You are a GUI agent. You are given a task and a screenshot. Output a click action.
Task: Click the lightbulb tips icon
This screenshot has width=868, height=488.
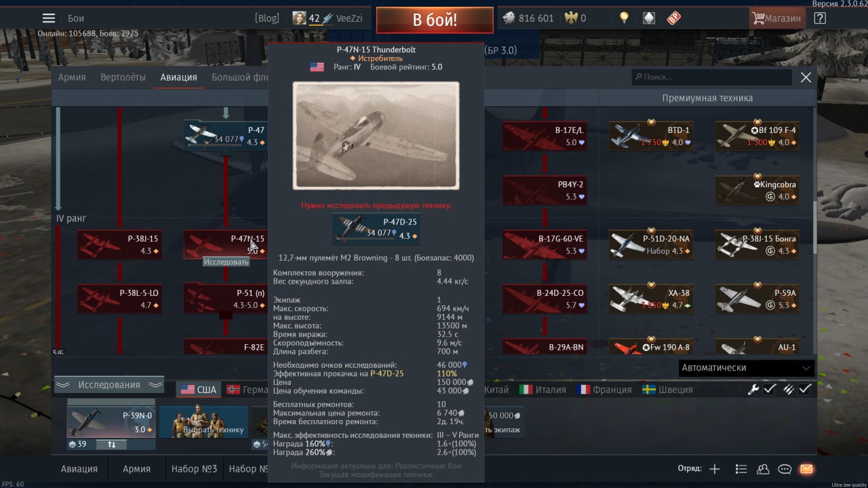(x=625, y=18)
